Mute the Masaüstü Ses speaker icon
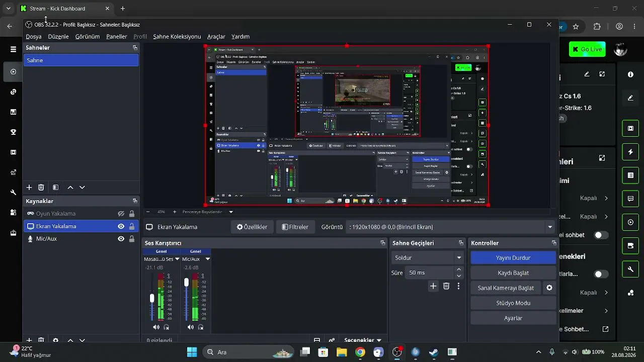 point(156,327)
